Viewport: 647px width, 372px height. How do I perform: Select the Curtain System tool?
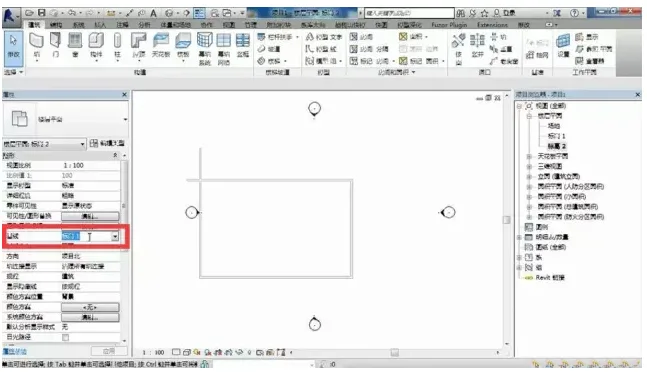coord(205,49)
